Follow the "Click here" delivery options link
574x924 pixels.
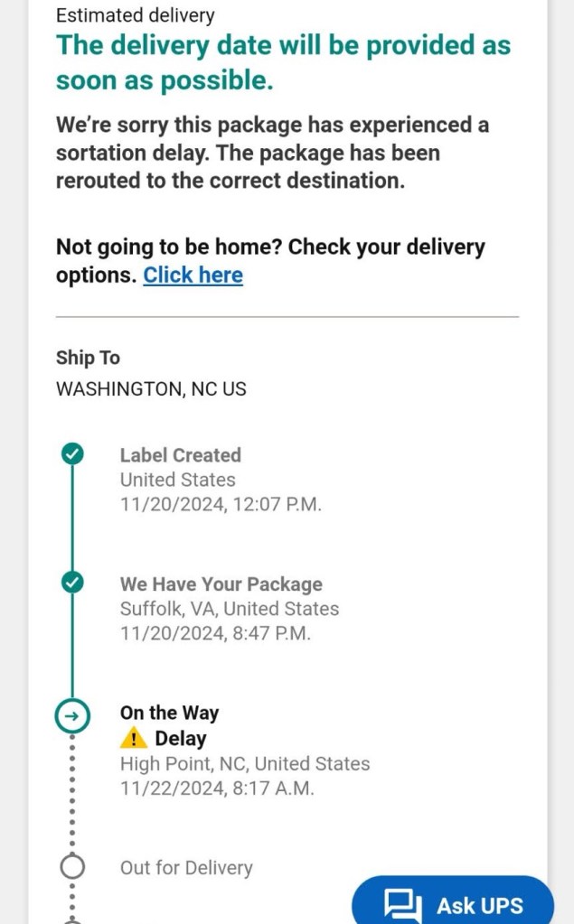(x=193, y=275)
